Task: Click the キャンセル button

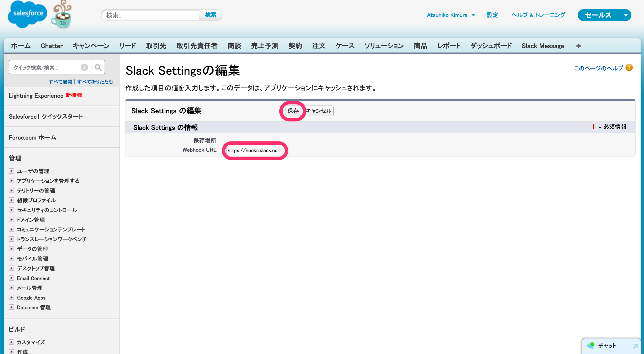Action: click(319, 111)
